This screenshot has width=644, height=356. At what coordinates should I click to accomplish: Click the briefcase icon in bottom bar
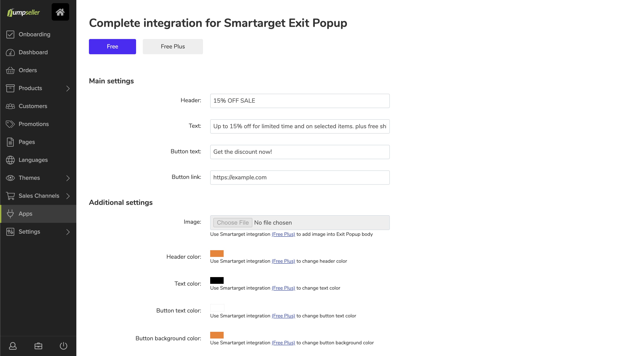point(38,346)
